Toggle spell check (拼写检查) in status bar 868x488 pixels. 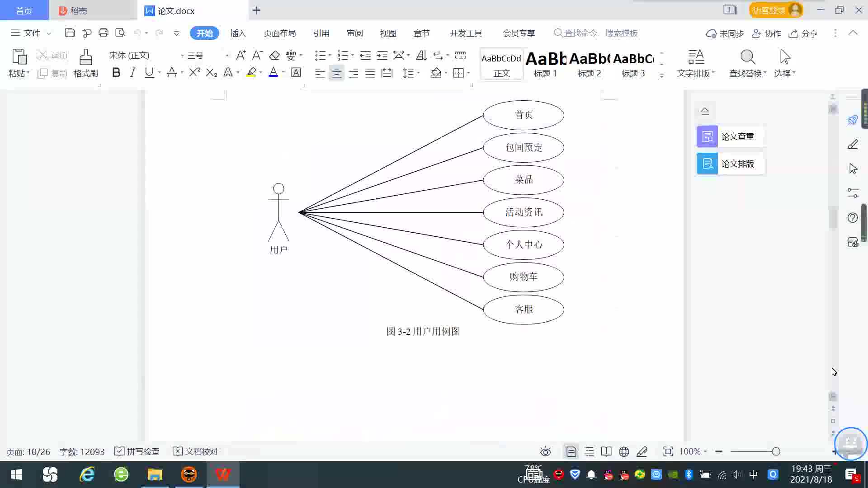[x=137, y=451]
